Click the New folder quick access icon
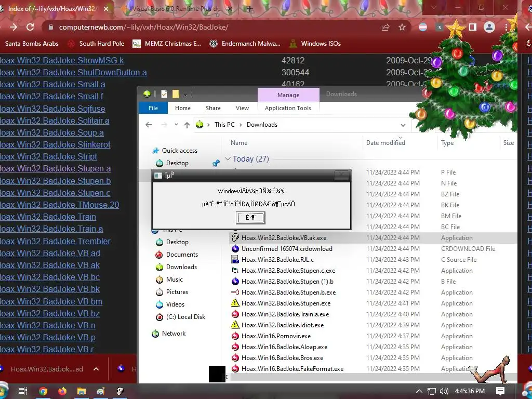The height and width of the screenshot is (399, 532). point(176,94)
